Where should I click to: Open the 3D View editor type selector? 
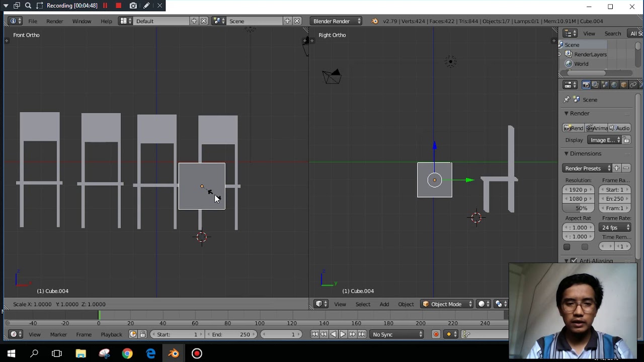(x=321, y=304)
